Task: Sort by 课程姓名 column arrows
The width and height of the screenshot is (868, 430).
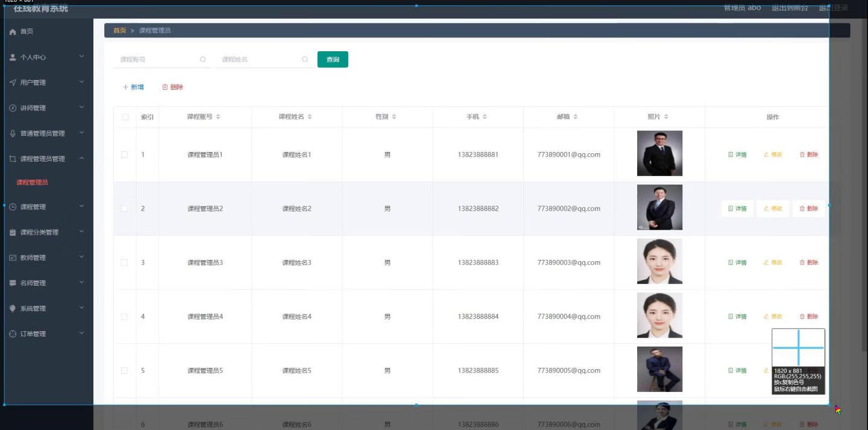Action: [309, 116]
